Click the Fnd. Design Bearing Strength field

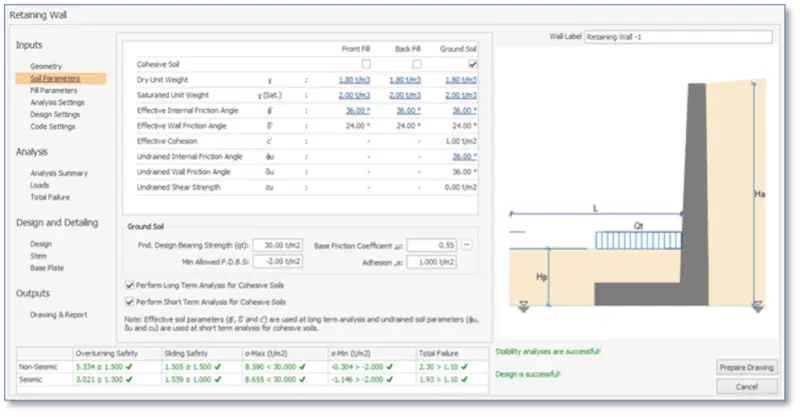tap(278, 246)
